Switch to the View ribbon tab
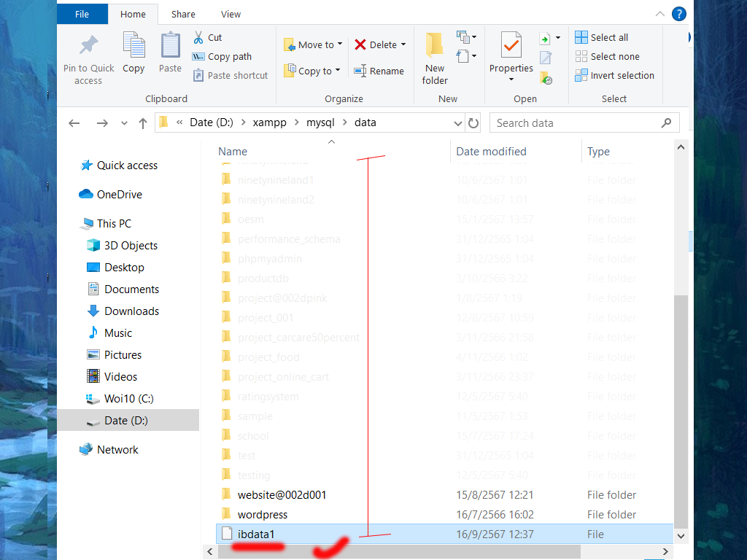This screenshot has width=747, height=560. [x=231, y=14]
